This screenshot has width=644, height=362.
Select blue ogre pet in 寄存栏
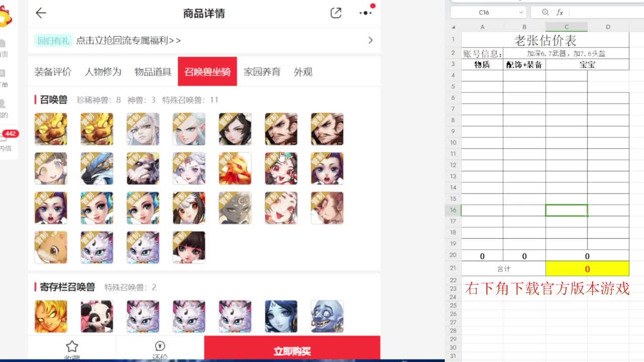pyautogui.click(x=327, y=316)
